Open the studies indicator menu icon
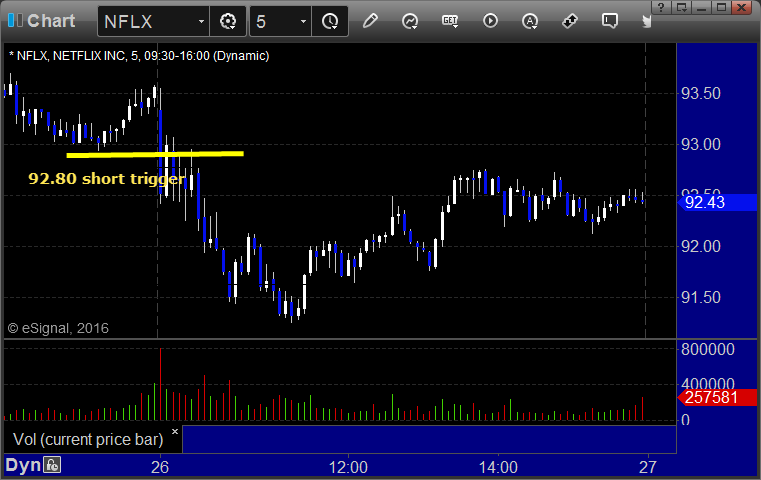This screenshot has width=761, height=480. [410, 21]
